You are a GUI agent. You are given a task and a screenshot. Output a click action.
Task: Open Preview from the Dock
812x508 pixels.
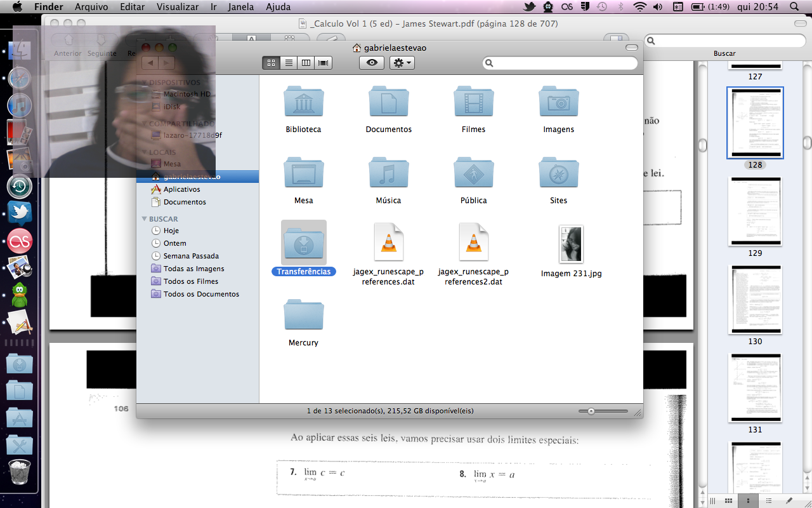(x=20, y=267)
